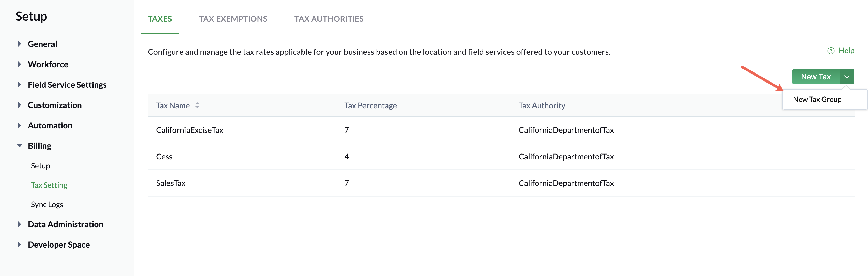The height and width of the screenshot is (276, 868).
Task: Click percentage 7 in SalesTax row
Action: click(347, 183)
